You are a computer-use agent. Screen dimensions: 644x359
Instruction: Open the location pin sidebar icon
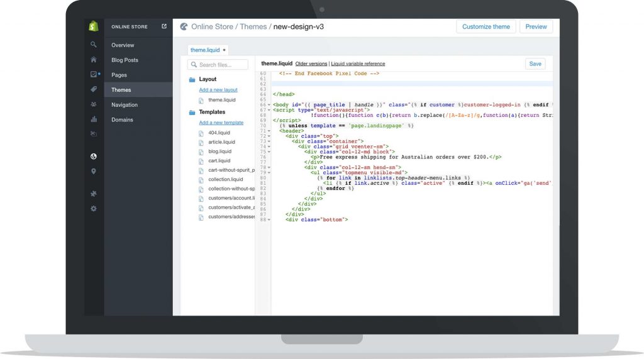pos(94,171)
